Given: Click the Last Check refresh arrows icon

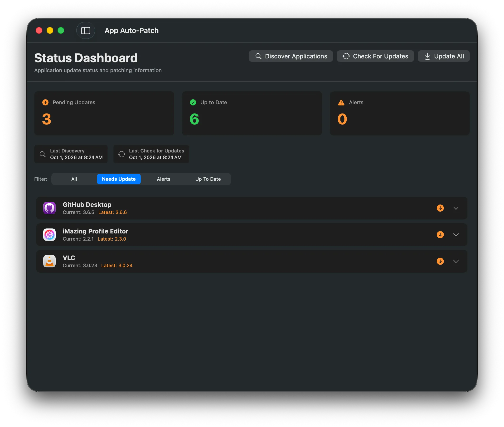Looking at the screenshot, I should pos(122,154).
